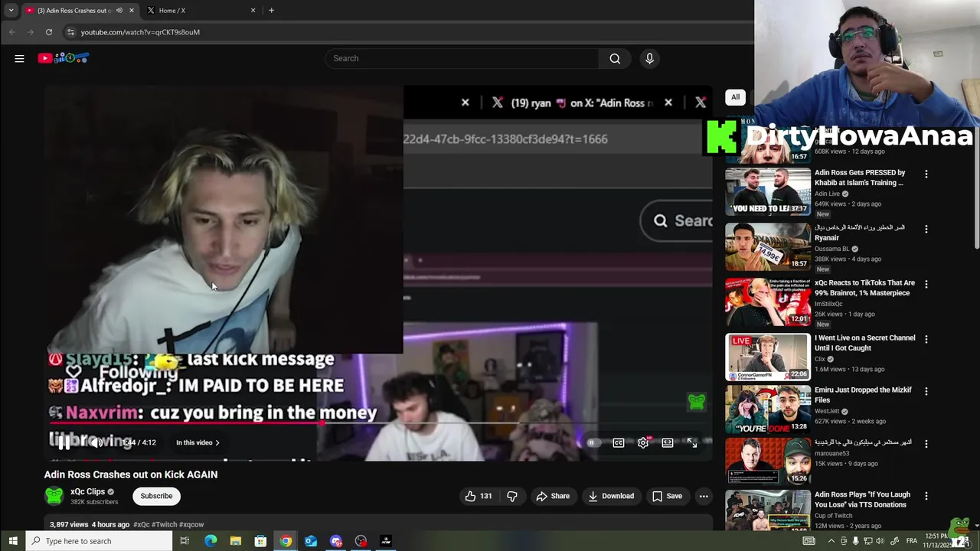Reload the page in Chrome
Screen dimensions: 980x551
[x=49, y=32]
